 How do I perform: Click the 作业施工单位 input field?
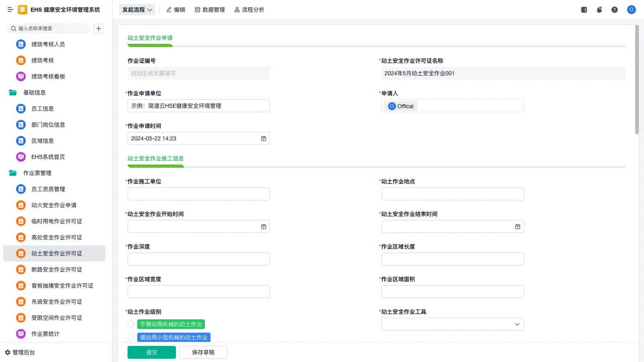[198, 194]
